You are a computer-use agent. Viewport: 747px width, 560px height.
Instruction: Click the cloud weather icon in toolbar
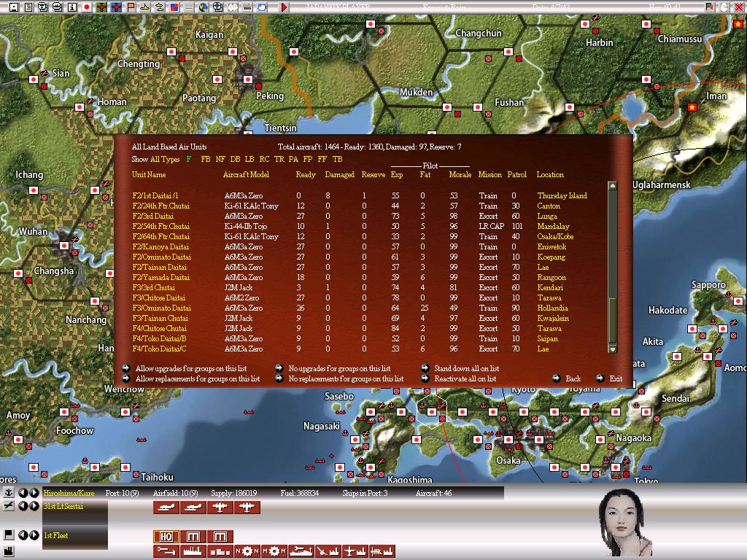tap(262, 7)
